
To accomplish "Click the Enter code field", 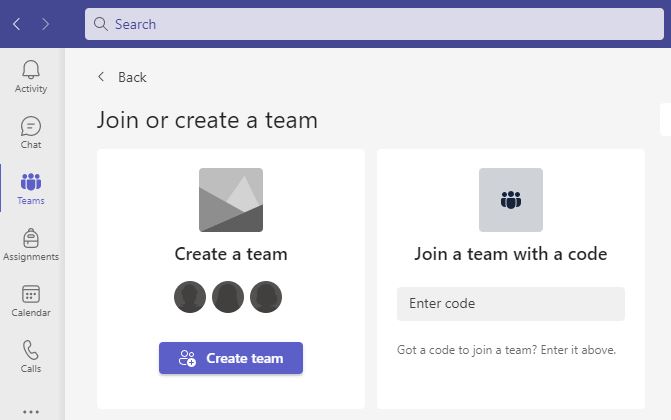I will (511, 304).
